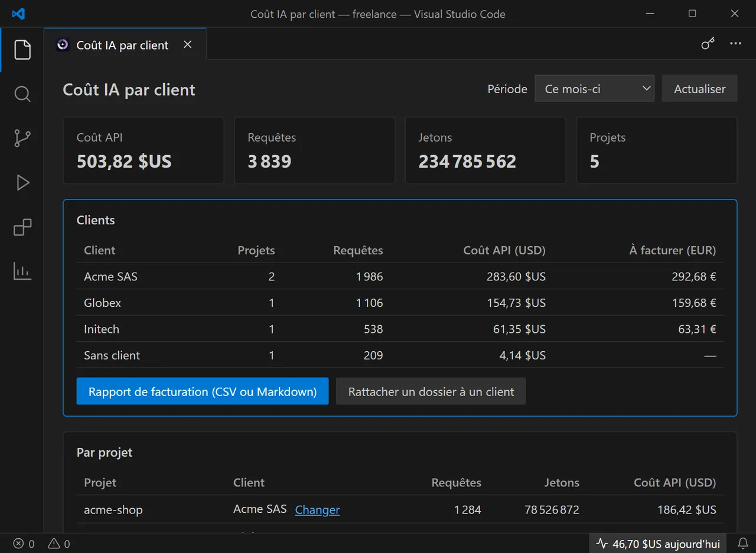Click the Acme SAS client row name

point(110,276)
